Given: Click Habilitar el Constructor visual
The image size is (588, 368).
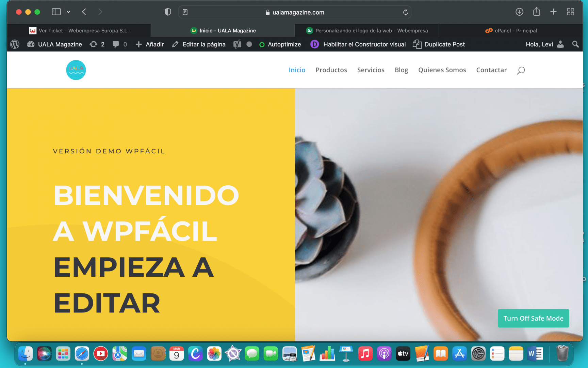Looking at the screenshot, I should pyautogui.click(x=358, y=44).
